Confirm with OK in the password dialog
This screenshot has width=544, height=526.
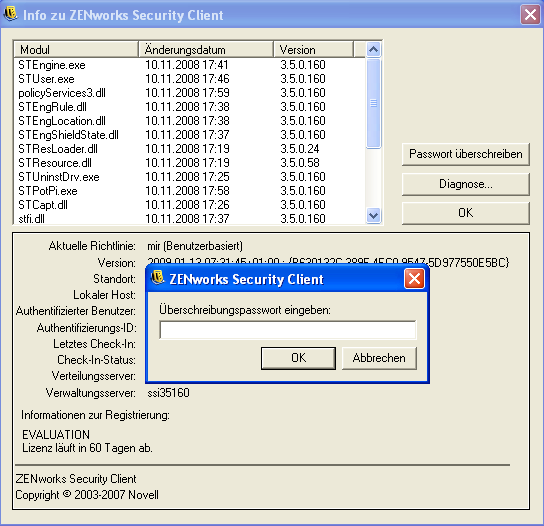click(298, 358)
